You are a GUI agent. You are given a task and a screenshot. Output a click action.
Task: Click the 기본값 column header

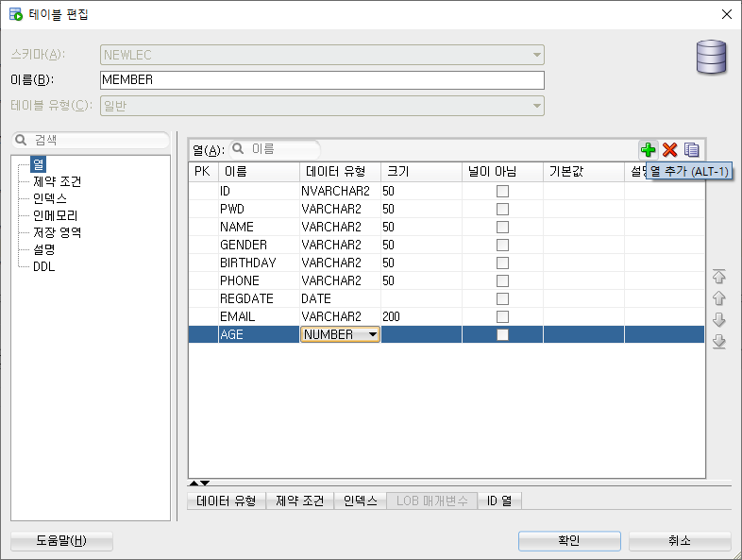coord(583,171)
